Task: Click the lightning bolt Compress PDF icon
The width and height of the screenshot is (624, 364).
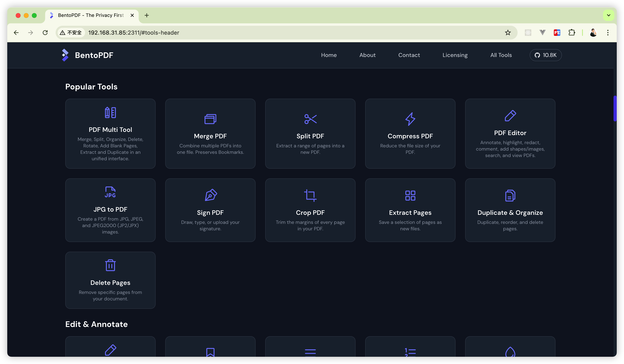Action: point(410,119)
